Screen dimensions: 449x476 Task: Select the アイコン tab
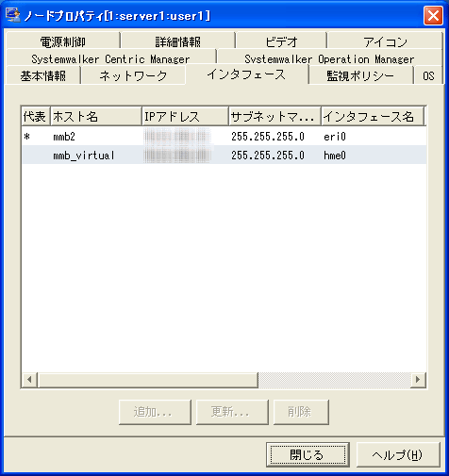pos(385,41)
